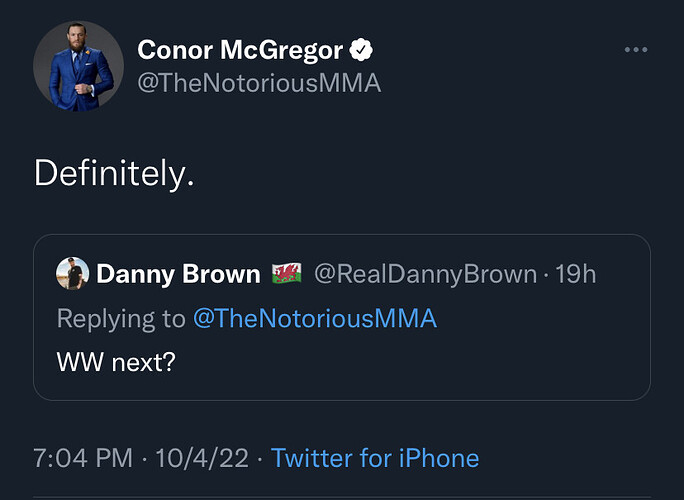Open the "Twitter for iPhone" source link
Image resolution: width=684 pixels, height=500 pixels.
tap(375, 459)
